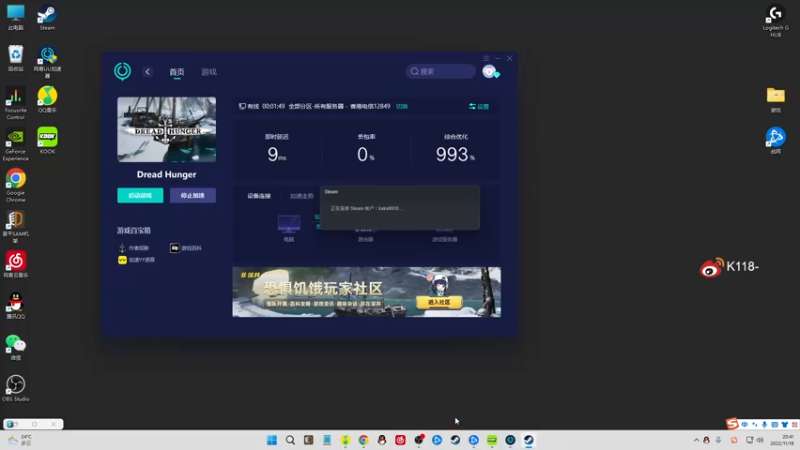Switch to the 首页 tab

[x=177, y=72]
